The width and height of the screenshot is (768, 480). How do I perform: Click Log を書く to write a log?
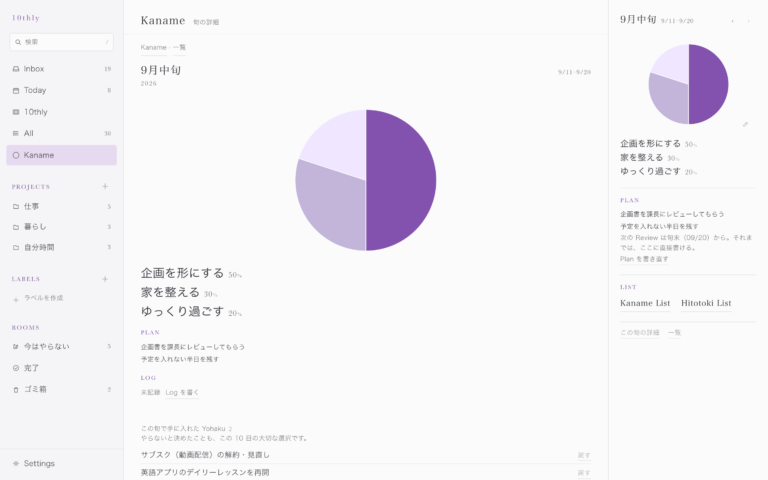(x=182, y=392)
